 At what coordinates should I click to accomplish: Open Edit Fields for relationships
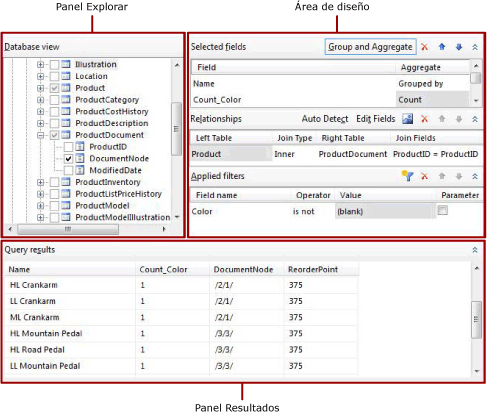tap(376, 119)
